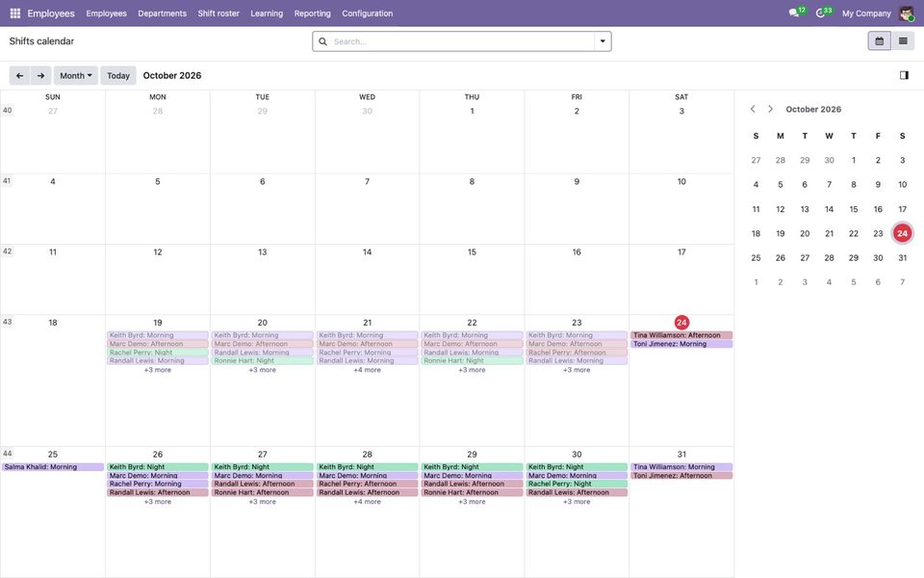Viewport: 924px width, 578px height.
Task: Open the search options dropdown arrow
Action: pyautogui.click(x=603, y=41)
